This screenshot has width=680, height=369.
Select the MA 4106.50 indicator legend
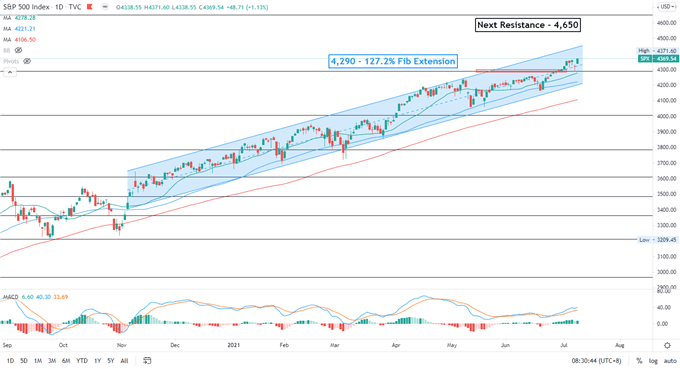[x=20, y=39]
